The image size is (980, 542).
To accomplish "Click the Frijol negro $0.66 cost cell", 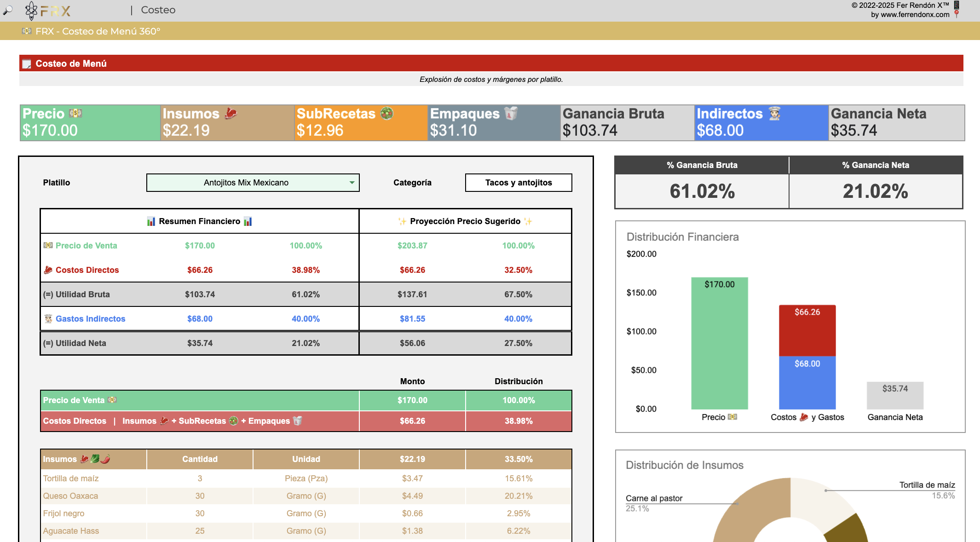I will click(x=412, y=513).
